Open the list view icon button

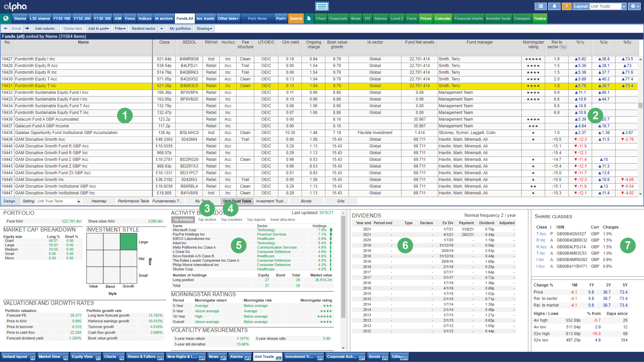click(541, 6)
